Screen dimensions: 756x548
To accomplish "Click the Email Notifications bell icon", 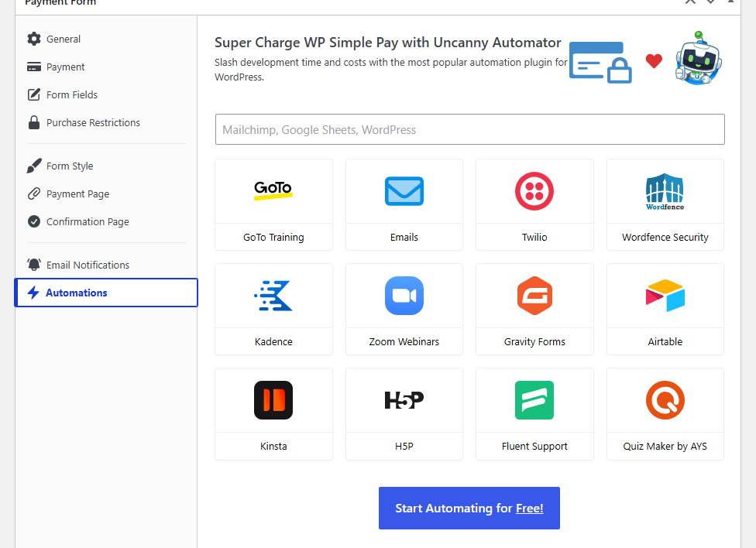I will click(34, 265).
